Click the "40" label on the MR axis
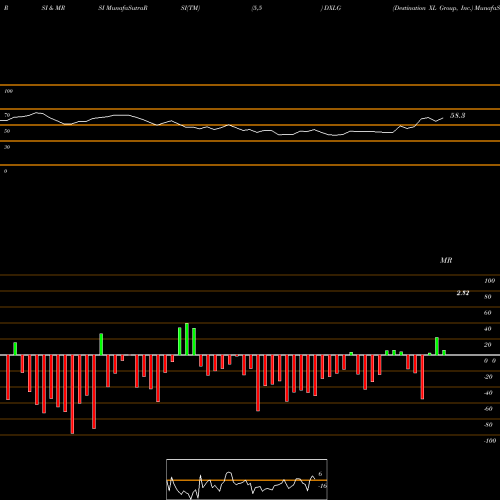500x500 pixels. (488, 329)
